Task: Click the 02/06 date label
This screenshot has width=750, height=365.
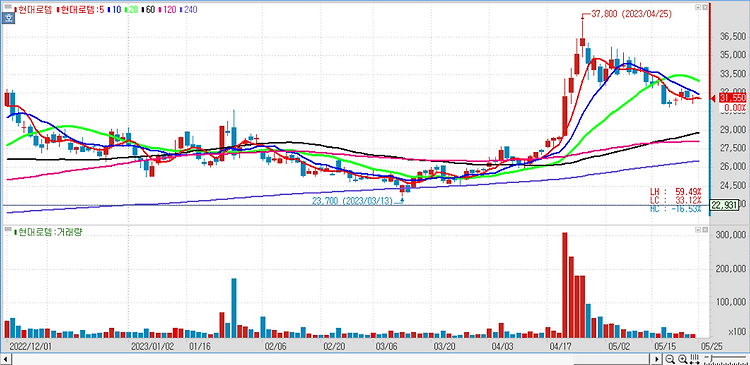Action: point(275,345)
